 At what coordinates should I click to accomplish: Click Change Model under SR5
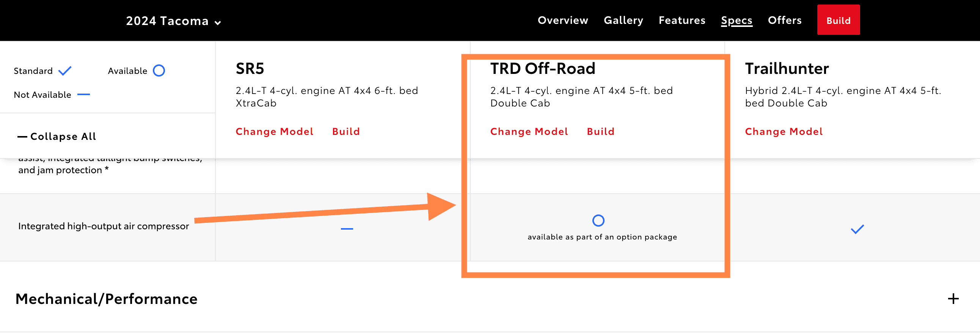point(274,131)
